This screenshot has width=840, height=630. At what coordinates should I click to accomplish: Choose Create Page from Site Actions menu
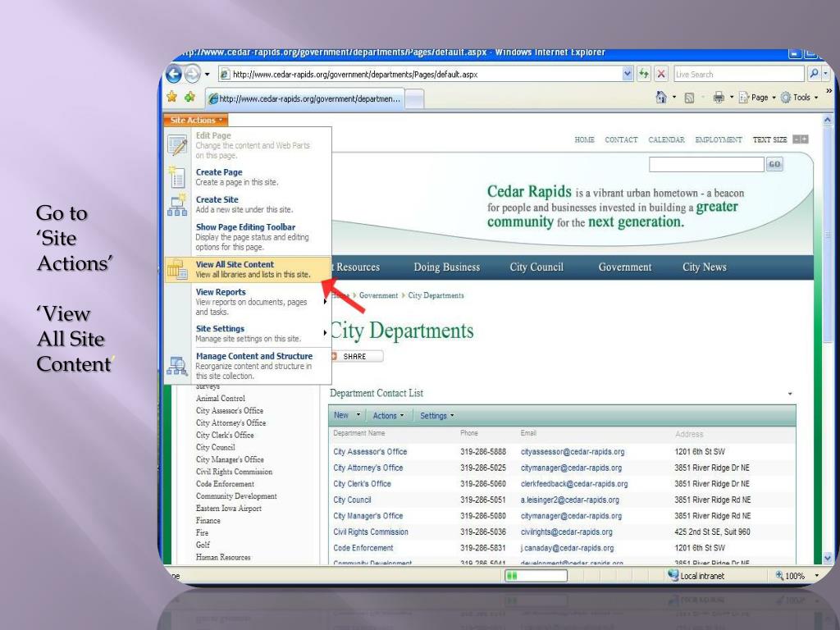pos(248,177)
